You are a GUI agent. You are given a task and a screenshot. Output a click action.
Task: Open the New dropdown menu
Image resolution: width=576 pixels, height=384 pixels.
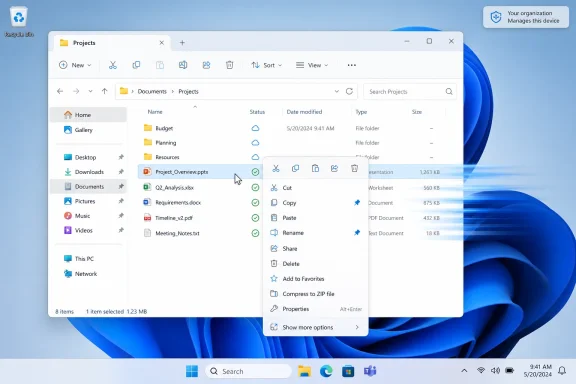75,65
